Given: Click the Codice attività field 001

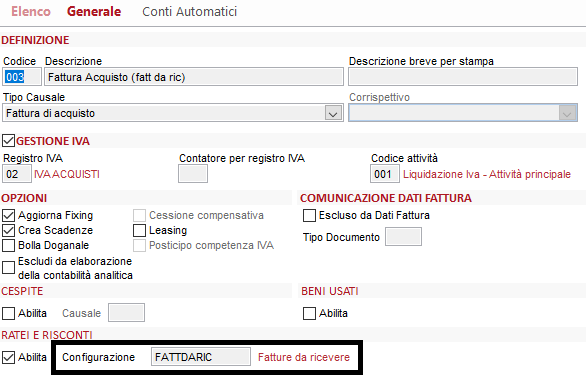Looking at the screenshot, I should pyautogui.click(x=385, y=174).
